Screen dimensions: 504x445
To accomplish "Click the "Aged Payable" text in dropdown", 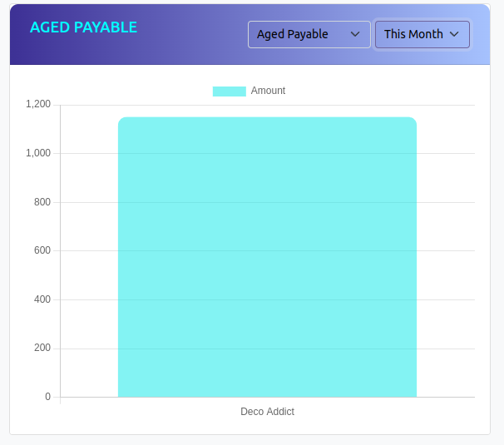I will click(293, 34).
